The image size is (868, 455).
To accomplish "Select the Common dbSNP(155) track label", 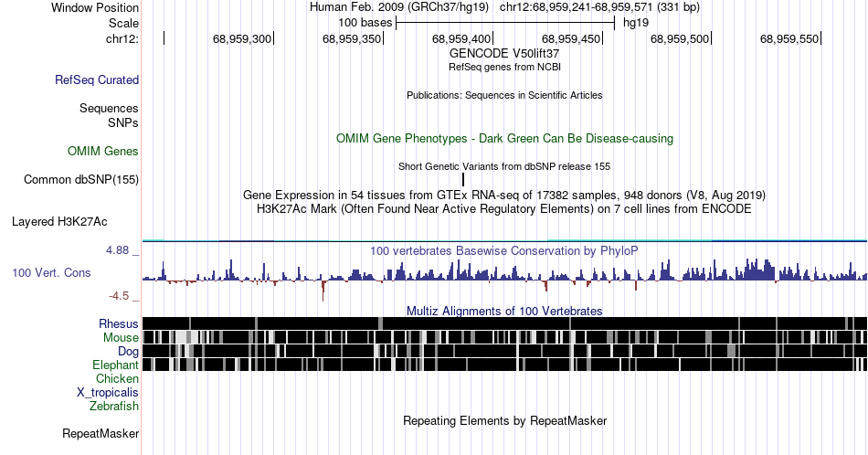I will click(x=81, y=179).
